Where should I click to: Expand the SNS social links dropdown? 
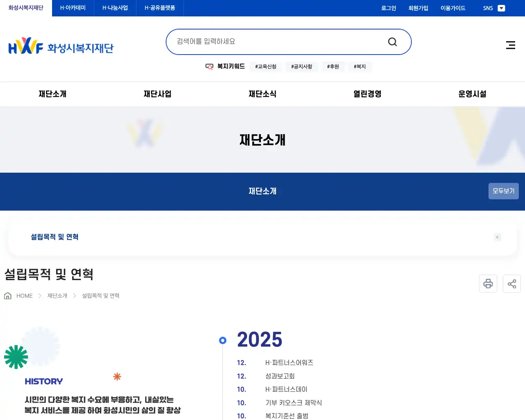pos(502,8)
